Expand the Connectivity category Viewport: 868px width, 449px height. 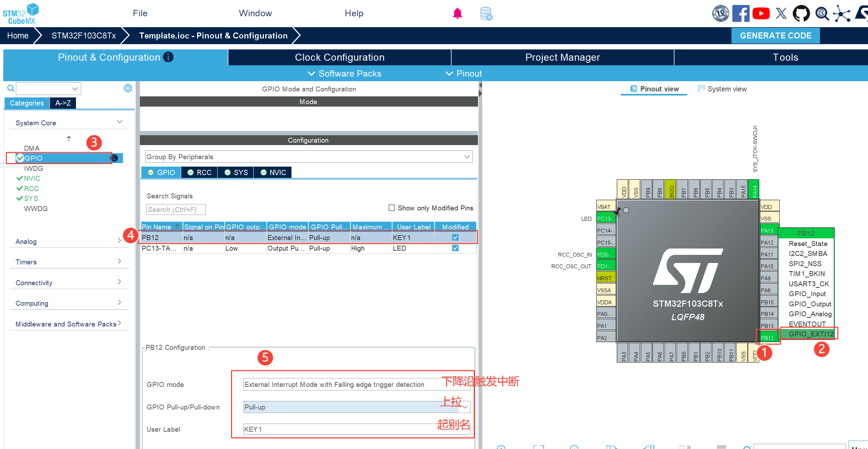click(x=69, y=283)
